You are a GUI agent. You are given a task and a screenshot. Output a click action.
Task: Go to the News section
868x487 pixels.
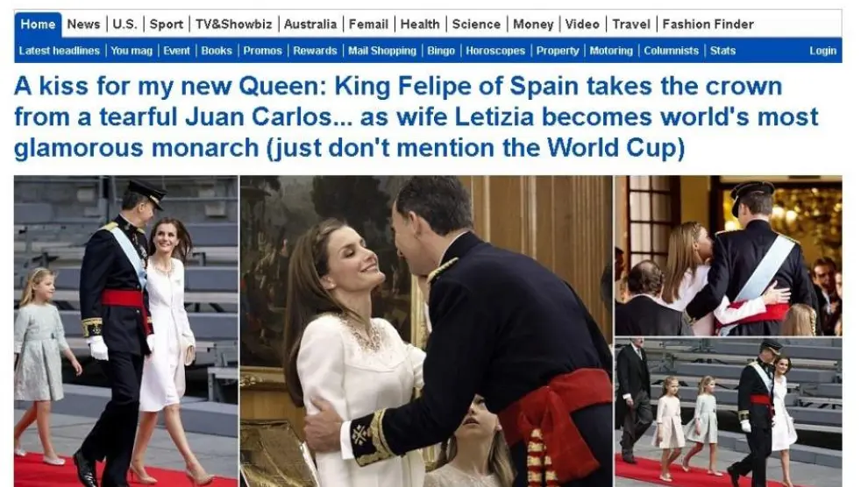point(83,25)
